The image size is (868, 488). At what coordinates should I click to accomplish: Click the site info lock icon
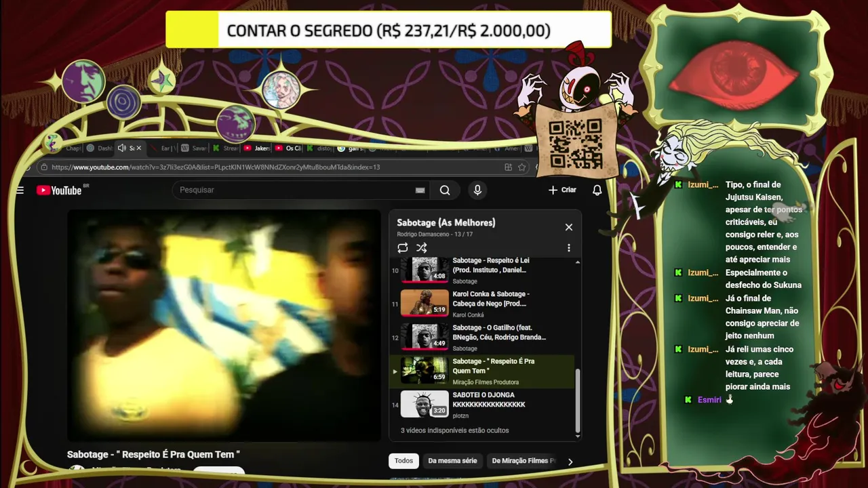[x=43, y=167]
